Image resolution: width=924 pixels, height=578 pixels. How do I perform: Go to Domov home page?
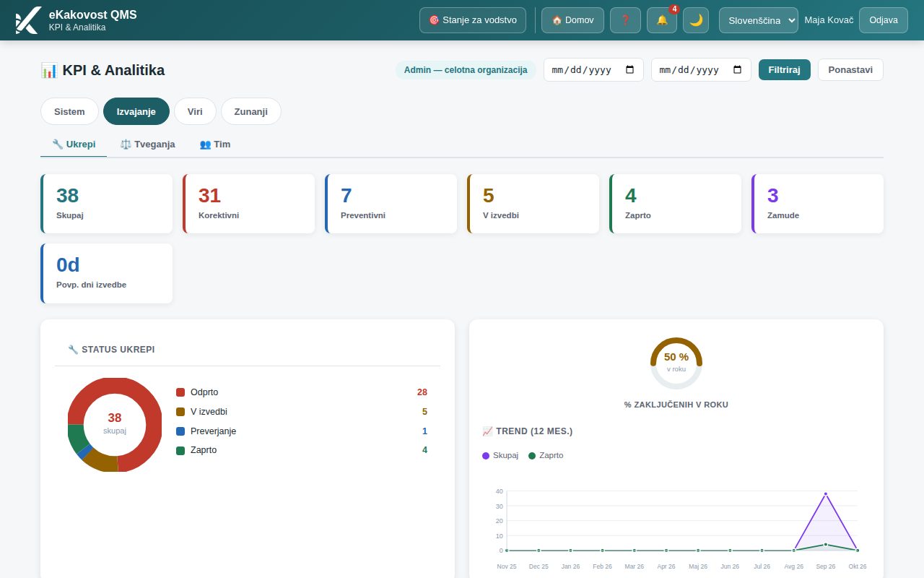(x=572, y=20)
